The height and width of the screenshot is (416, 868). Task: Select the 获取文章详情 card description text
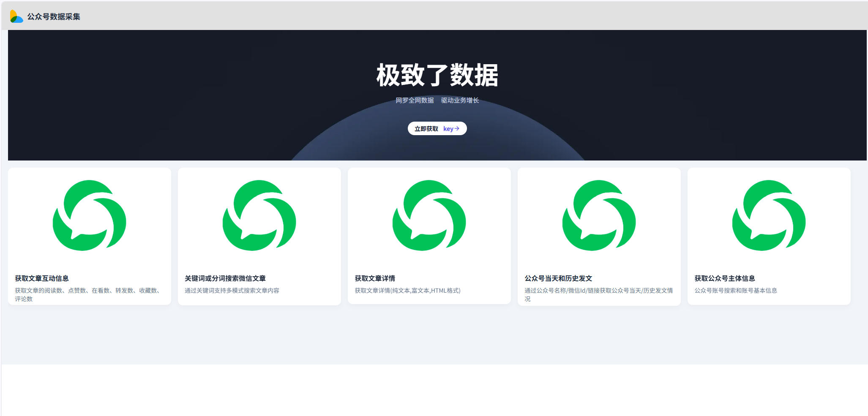[x=407, y=291]
